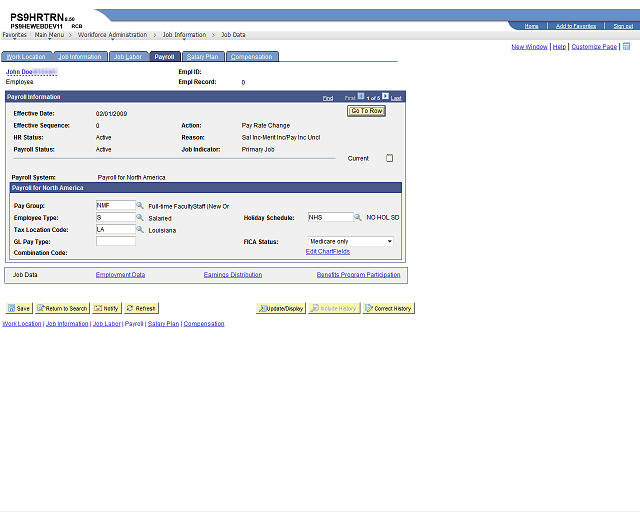Open the Earnings Distribution link
Viewport: 640px width, 512px height.
233,275
